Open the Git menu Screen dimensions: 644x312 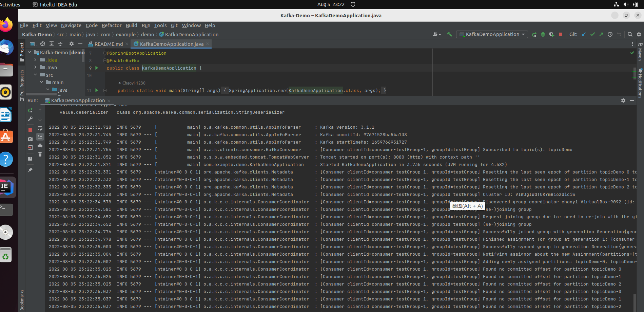coord(174,25)
